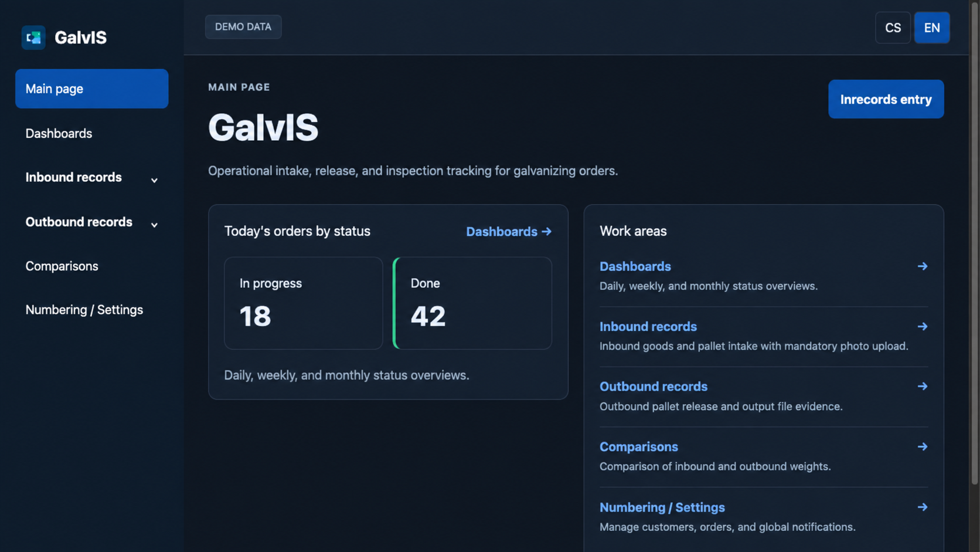Click the Inrecords entry button
The image size is (980, 552).
point(886,99)
